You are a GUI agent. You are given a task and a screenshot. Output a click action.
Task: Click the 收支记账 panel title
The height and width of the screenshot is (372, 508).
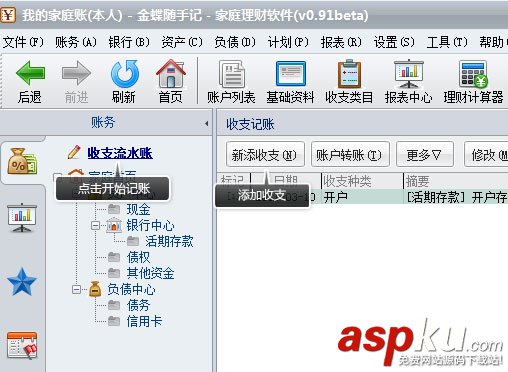(250, 124)
